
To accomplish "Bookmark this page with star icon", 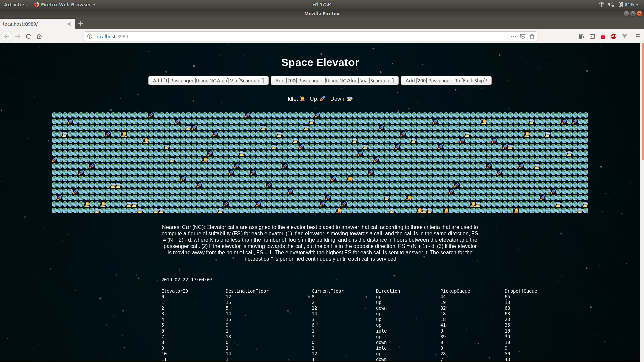I will pos(532,36).
